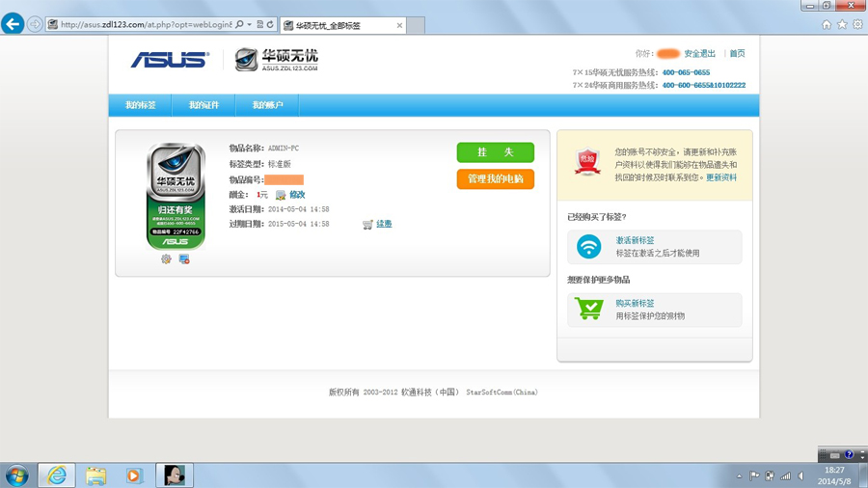Open Favorites star icon

click(842, 24)
